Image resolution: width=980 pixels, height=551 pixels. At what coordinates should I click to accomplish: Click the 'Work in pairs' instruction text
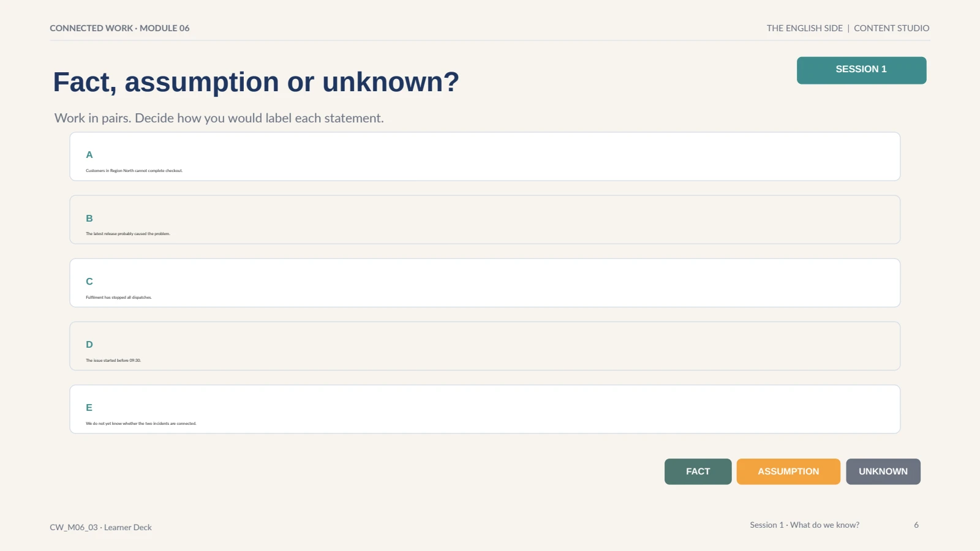[219, 118]
